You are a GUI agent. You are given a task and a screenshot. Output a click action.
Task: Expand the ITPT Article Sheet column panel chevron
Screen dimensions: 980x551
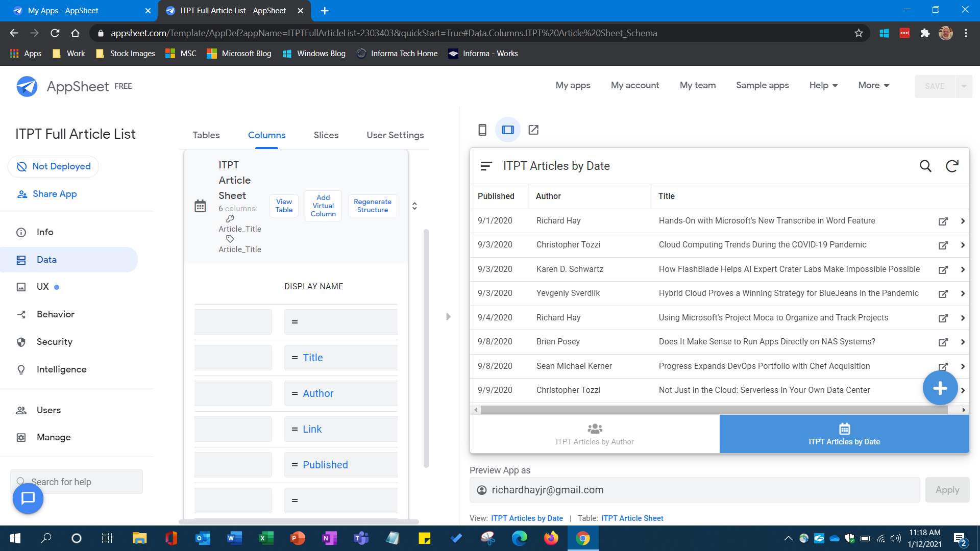click(414, 206)
